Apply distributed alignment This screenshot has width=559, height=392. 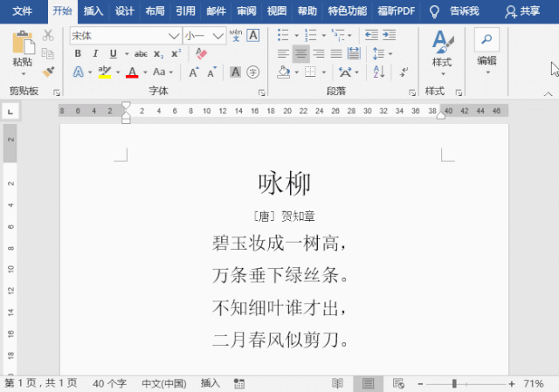[x=354, y=54]
